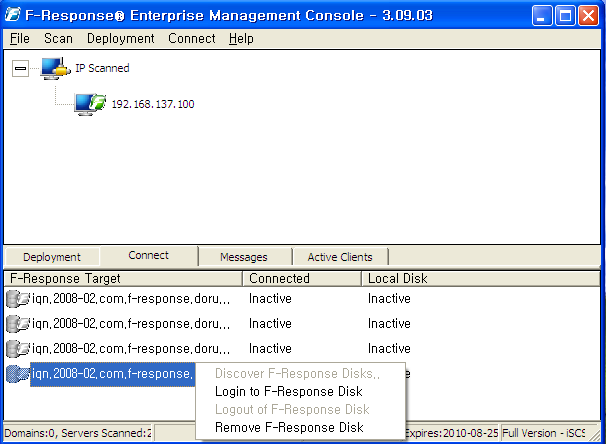Viewport: 606px width, 444px height.
Task: Select the third iqn.2008-02.com.f-response.doru target
Action: click(131, 349)
